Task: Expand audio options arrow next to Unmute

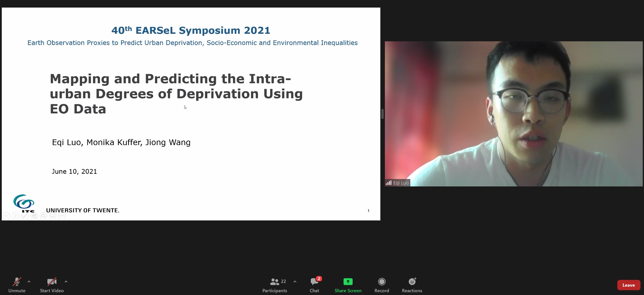Action: click(x=29, y=282)
